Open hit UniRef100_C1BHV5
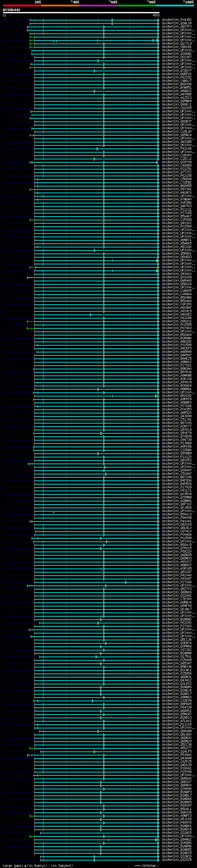The image size is (197, 868). (x=177, y=291)
